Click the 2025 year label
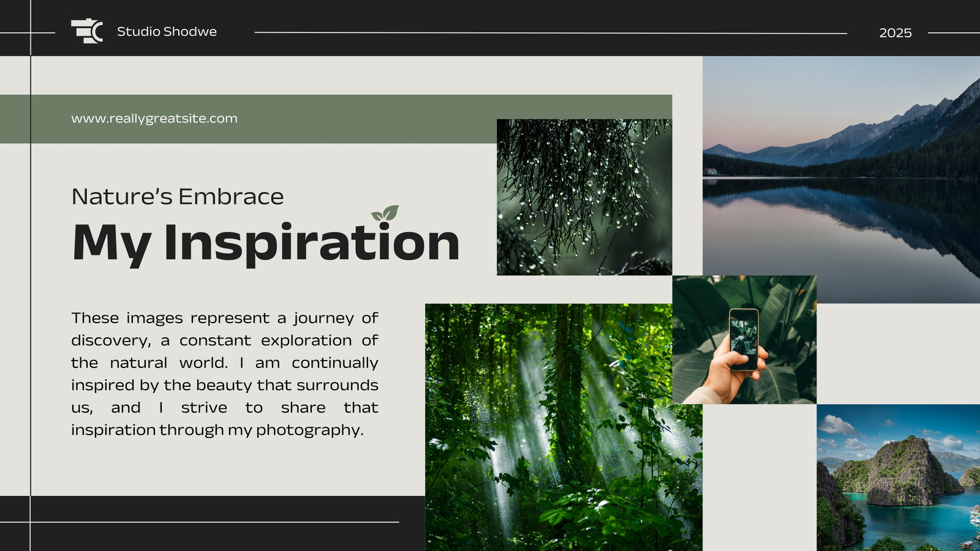The image size is (980, 551). [x=895, y=33]
